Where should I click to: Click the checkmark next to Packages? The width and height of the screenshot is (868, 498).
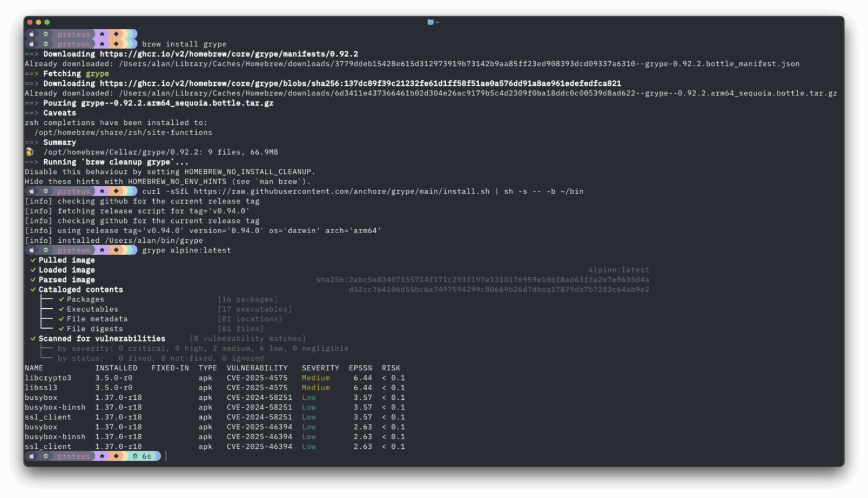pyautogui.click(x=62, y=299)
